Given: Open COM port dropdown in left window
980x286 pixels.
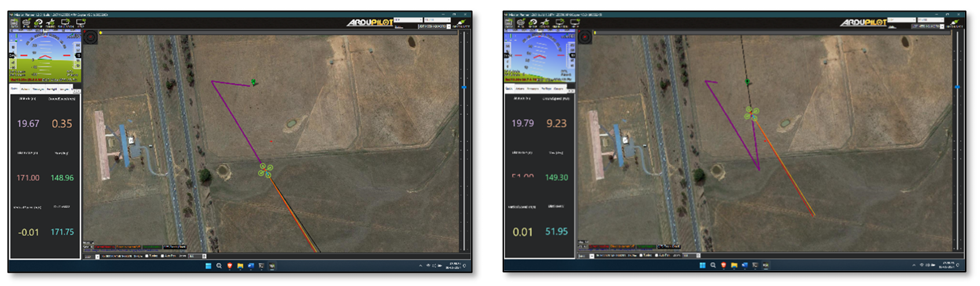Looking at the screenshot, I should pos(408,20).
